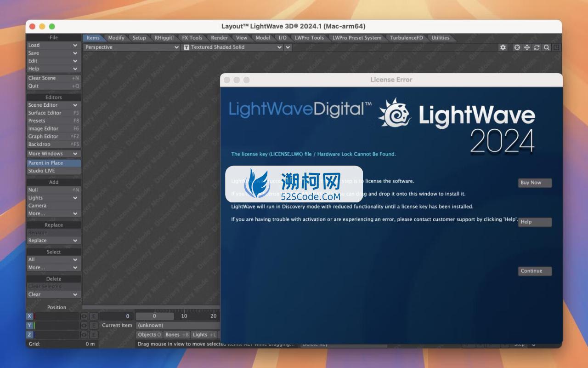This screenshot has width=588, height=368.
Task: Open the TurbulenceFD tab
Action: (x=407, y=38)
